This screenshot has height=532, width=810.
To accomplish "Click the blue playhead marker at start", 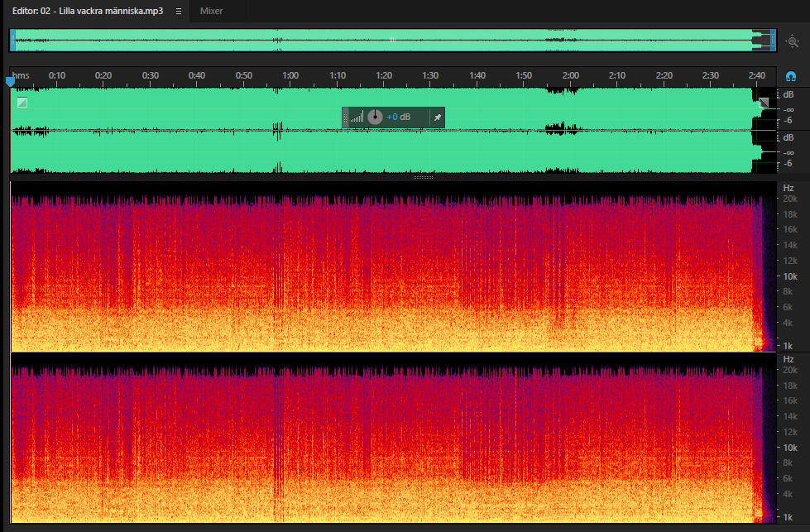I will click(10, 82).
